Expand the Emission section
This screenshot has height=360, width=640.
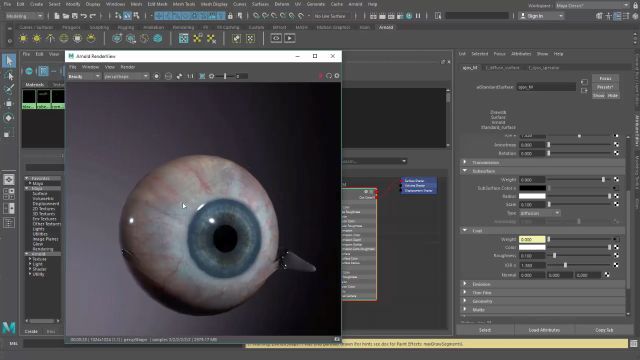[x=464, y=284]
